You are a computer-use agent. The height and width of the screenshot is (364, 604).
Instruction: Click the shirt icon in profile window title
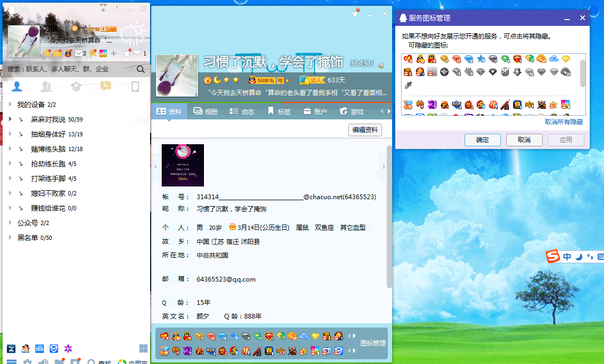pyautogui.click(x=355, y=14)
